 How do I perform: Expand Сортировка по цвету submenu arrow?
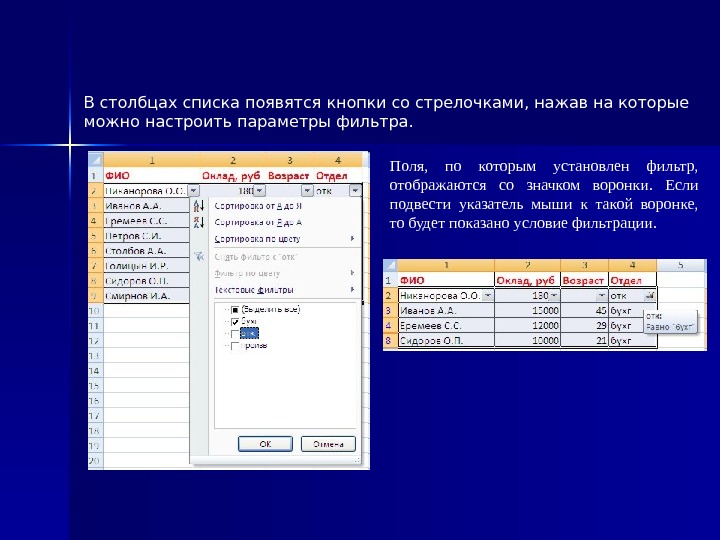point(352,239)
